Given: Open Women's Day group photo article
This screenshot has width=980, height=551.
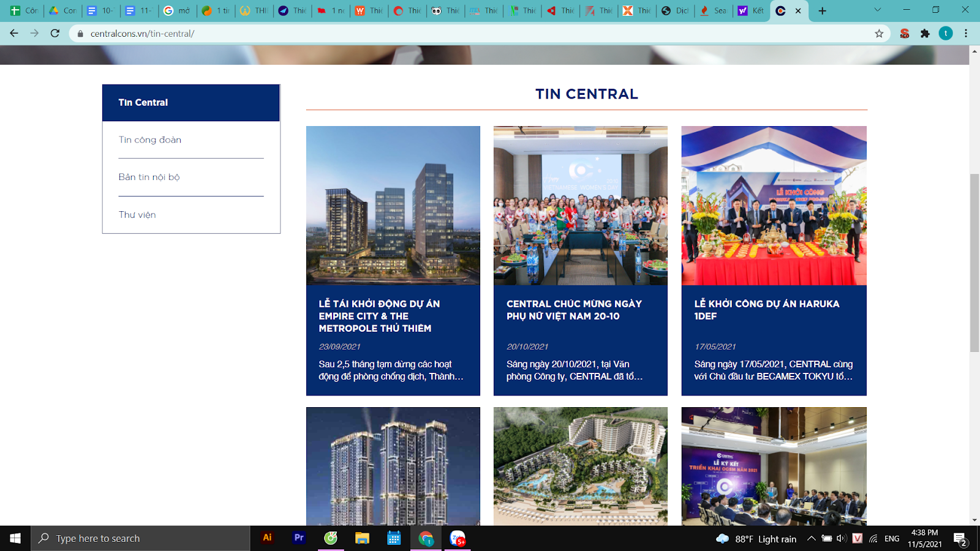Looking at the screenshot, I should click(x=581, y=206).
